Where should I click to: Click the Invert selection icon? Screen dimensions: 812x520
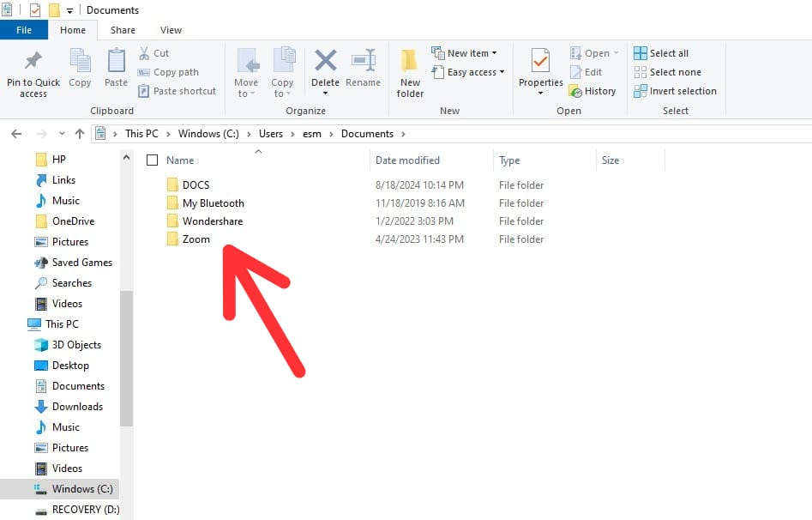[640, 91]
